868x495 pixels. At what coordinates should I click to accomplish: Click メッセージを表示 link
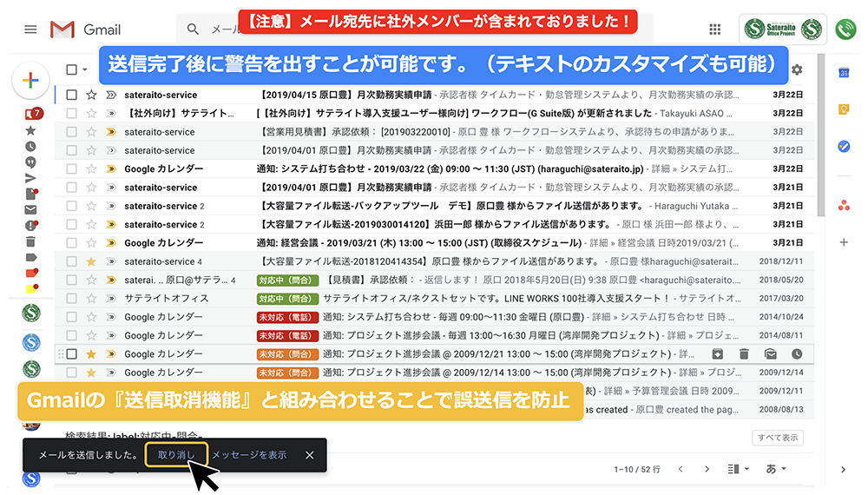250,454
